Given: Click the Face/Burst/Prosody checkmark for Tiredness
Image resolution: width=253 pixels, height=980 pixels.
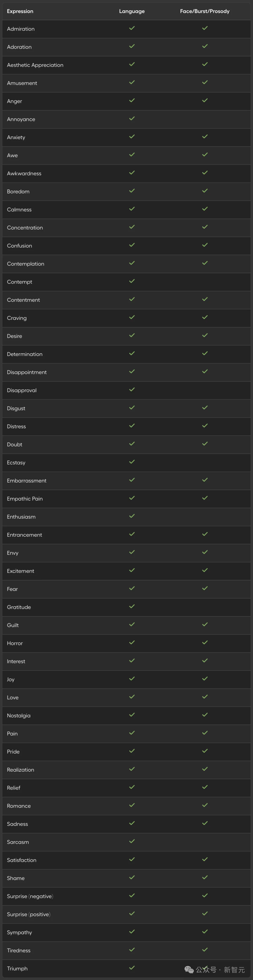Looking at the screenshot, I should [x=205, y=950].
